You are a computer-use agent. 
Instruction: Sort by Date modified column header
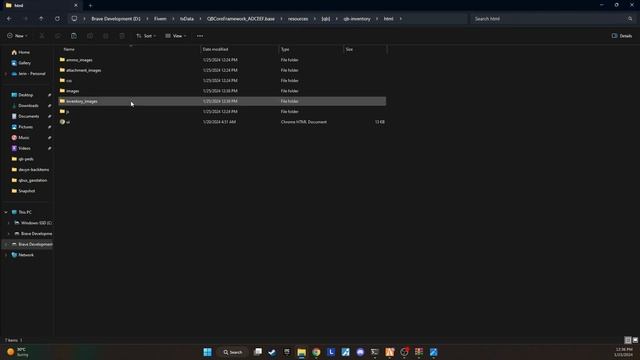coord(216,49)
